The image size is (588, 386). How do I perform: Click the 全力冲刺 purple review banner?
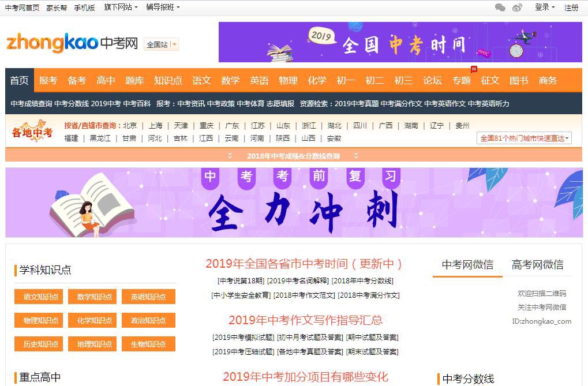[x=294, y=203]
